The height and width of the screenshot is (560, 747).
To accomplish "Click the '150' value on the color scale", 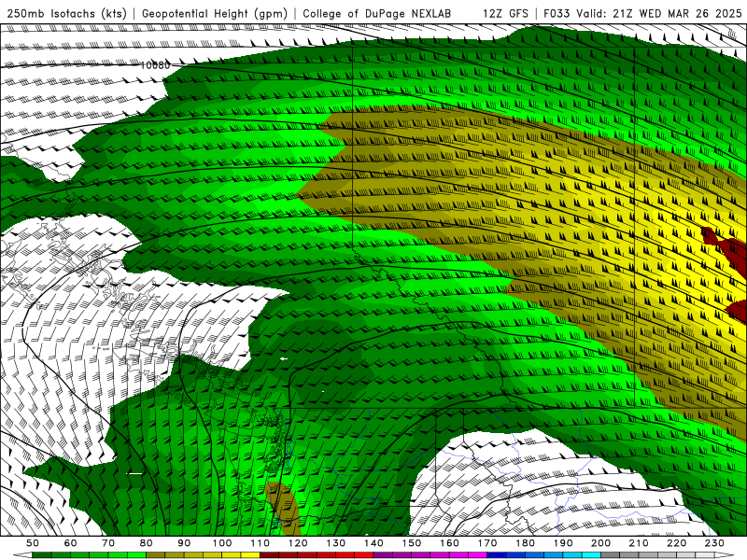I will click(412, 543).
